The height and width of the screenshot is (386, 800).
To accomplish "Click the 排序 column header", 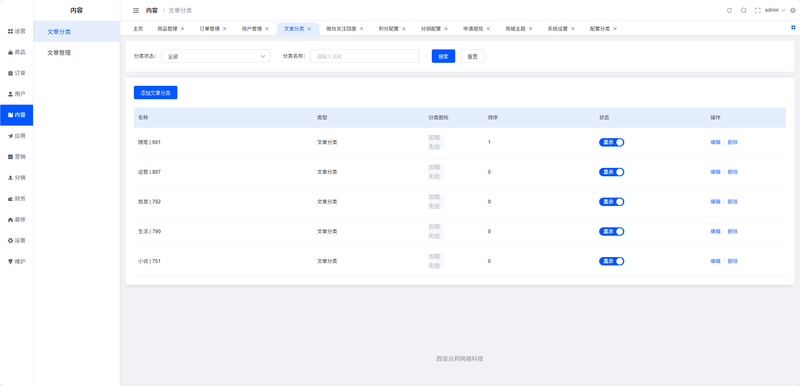I will tap(493, 118).
